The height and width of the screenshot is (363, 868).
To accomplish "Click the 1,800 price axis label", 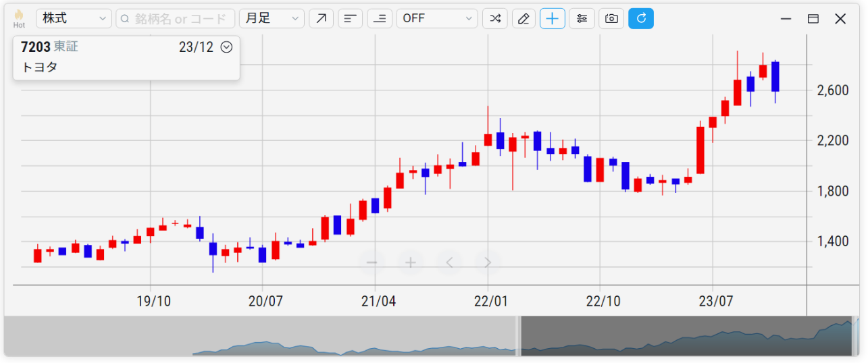I will (x=832, y=191).
